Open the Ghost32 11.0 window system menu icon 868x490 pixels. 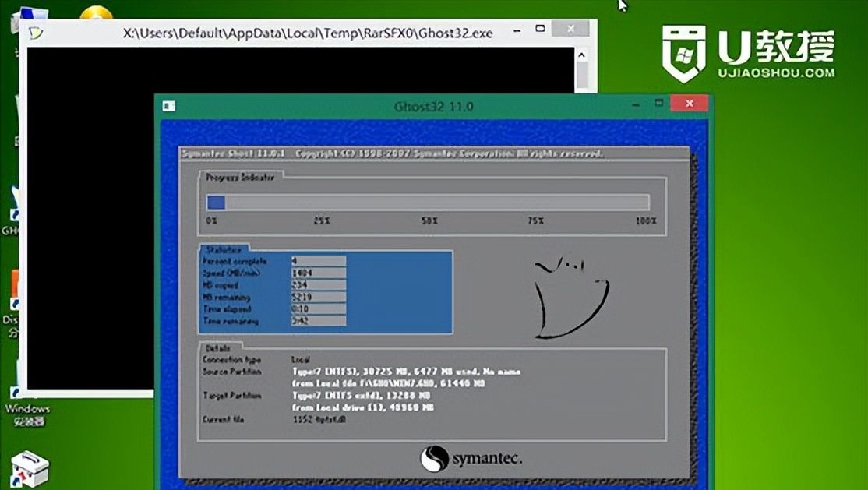[x=169, y=106]
